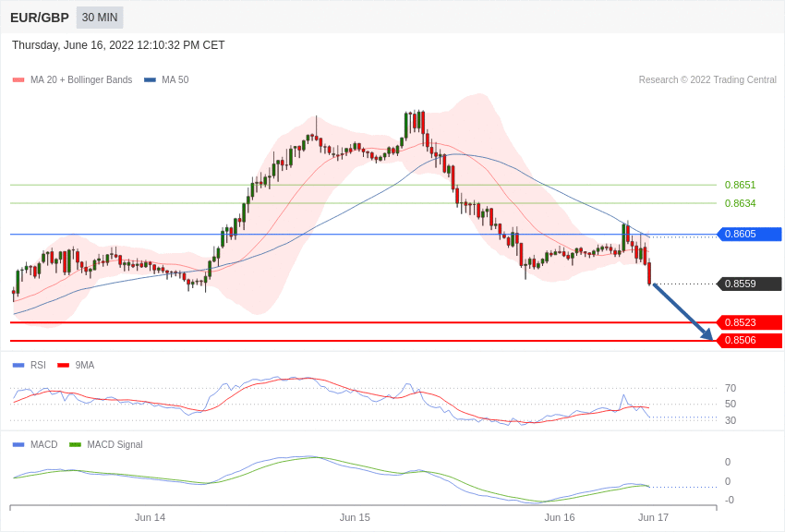Select the 30 MIN timeframe badge
Image resolution: width=785 pixels, height=532 pixels.
click(100, 18)
